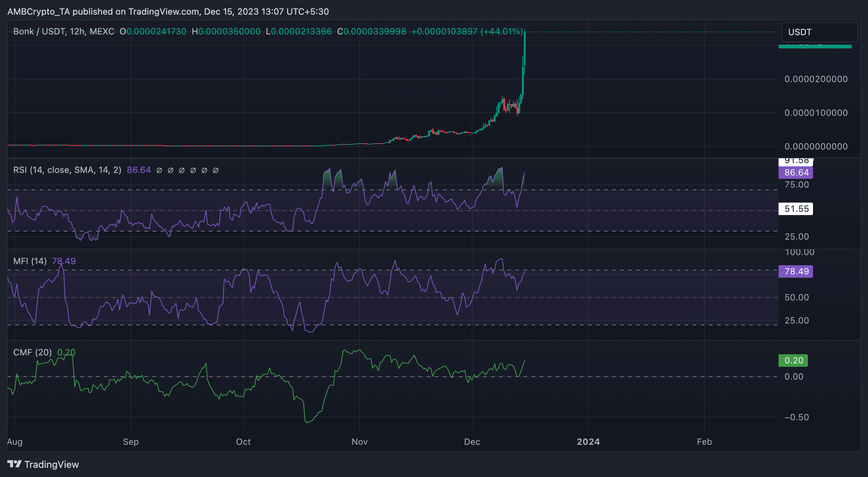Click the green 0.20 CMF value tag
The image size is (868, 477).
[x=793, y=360]
